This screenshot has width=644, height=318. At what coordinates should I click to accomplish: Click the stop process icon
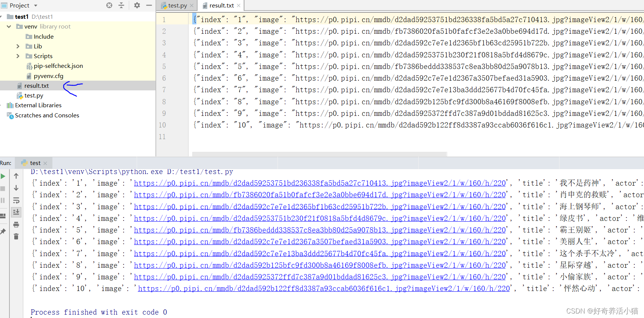coord(3,188)
